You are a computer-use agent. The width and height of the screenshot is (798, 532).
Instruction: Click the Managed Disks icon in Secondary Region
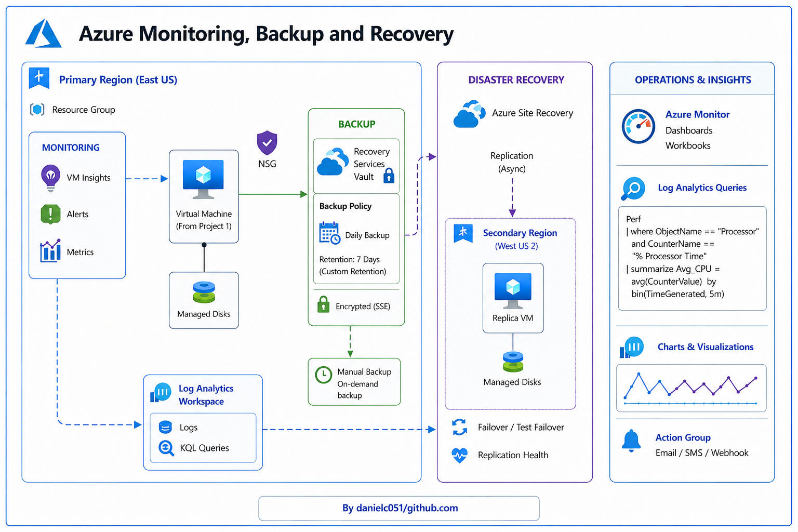(x=513, y=362)
